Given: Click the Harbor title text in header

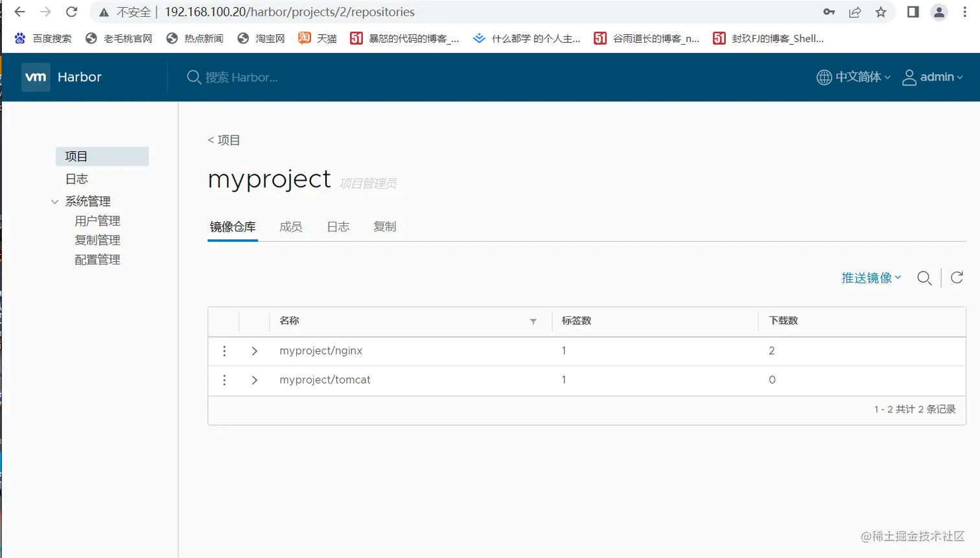Looking at the screenshot, I should coord(80,77).
